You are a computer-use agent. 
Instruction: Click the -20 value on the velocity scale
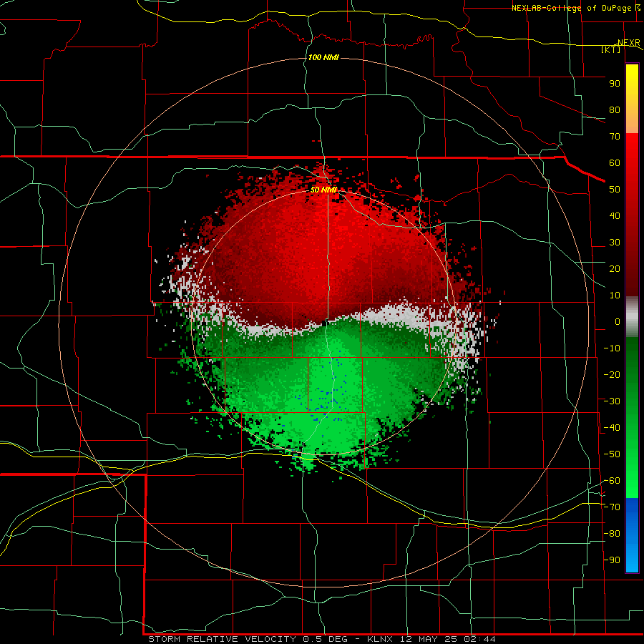pyautogui.click(x=612, y=374)
